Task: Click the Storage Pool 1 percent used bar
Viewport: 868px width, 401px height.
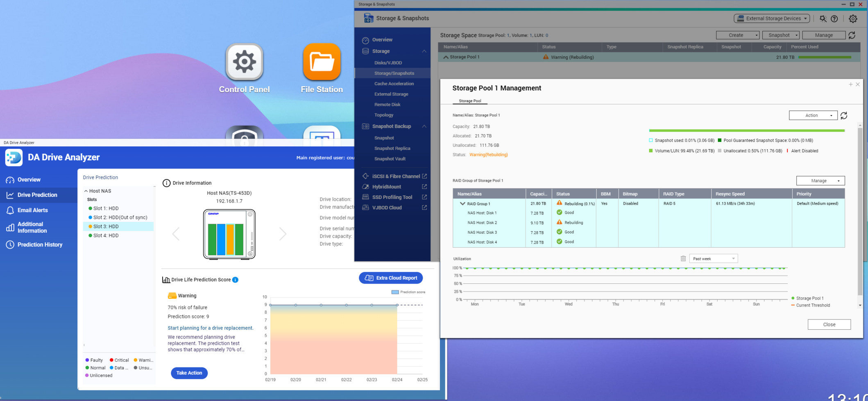Action: (824, 57)
